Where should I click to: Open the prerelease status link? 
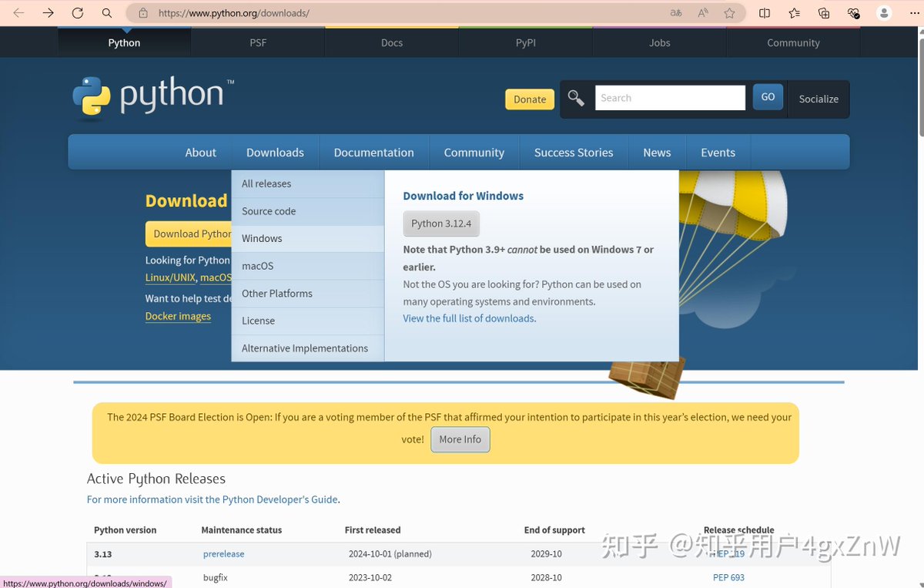tap(223, 553)
